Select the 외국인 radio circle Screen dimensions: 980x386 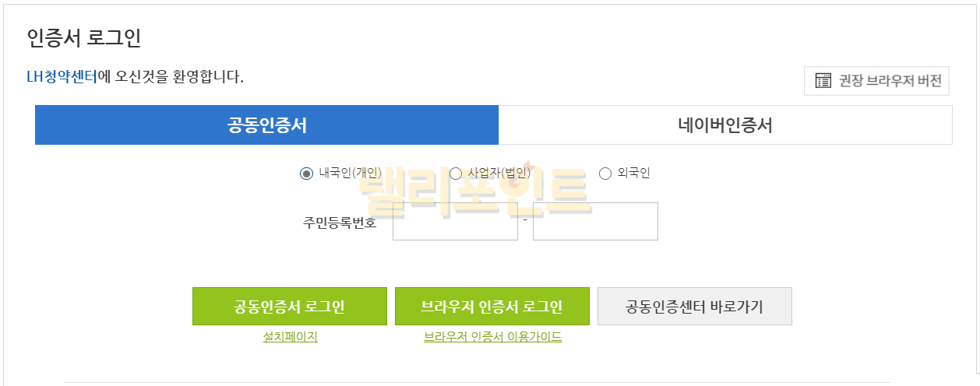[x=605, y=174]
